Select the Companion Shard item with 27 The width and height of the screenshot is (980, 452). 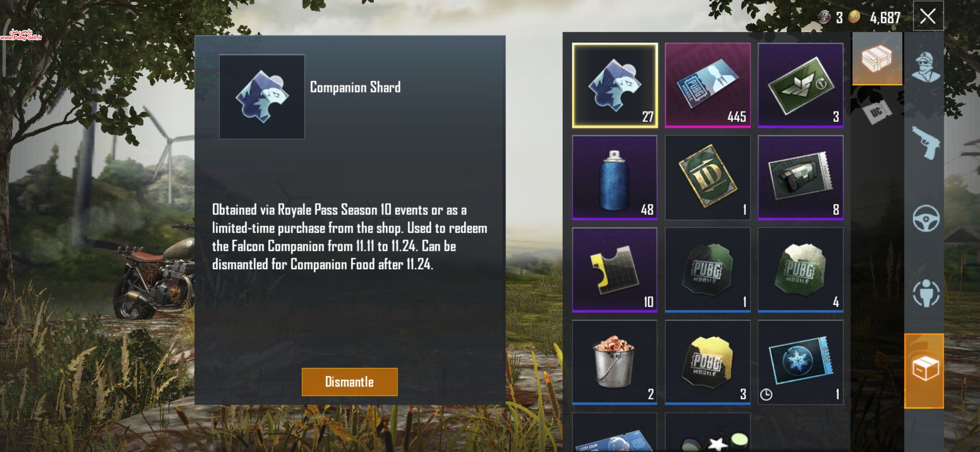coord(615,85)
